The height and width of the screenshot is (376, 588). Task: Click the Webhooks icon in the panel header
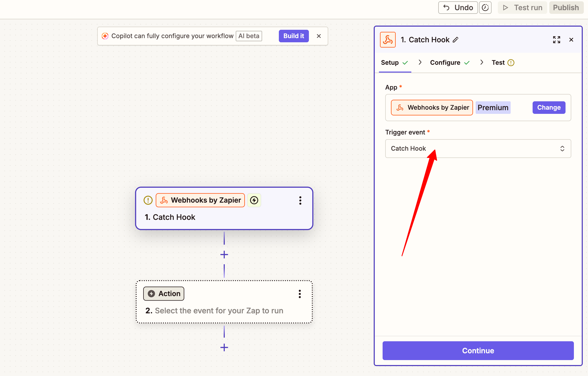[388, 40]
